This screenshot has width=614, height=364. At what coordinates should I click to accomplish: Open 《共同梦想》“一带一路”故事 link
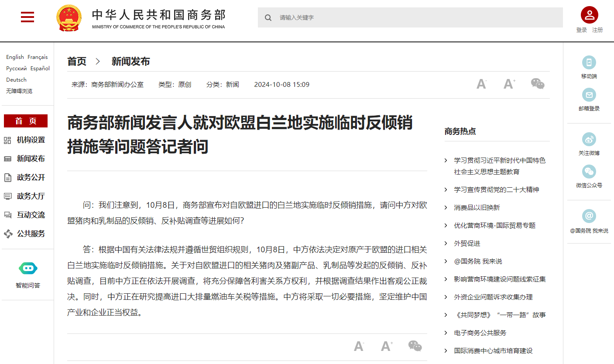tap(500, 315)
